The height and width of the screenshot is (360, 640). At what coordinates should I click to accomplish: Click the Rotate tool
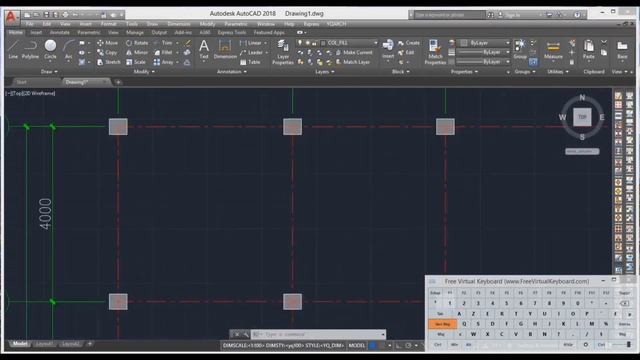(x=137, y=43)
